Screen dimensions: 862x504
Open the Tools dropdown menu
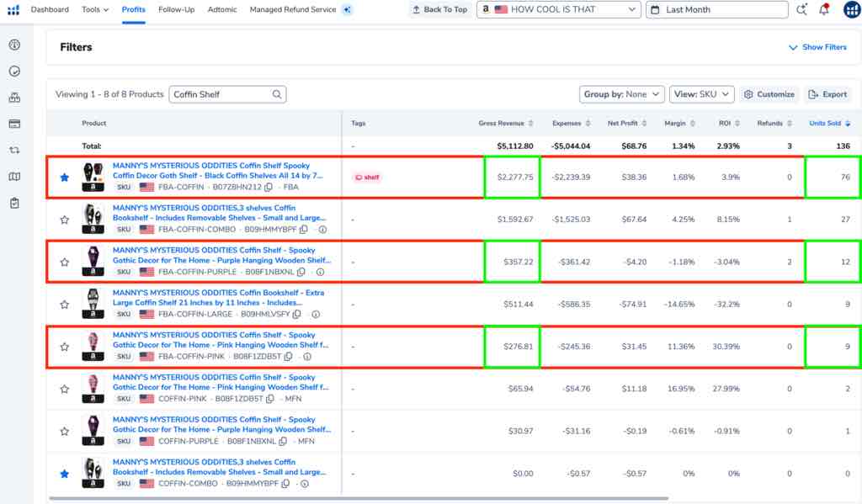pyautogui.click(x=95, y=9)
